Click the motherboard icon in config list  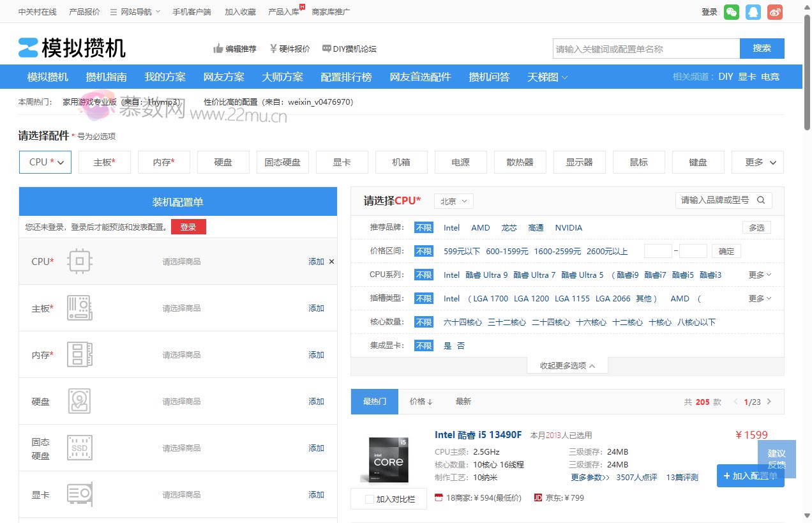coord(80,308)
